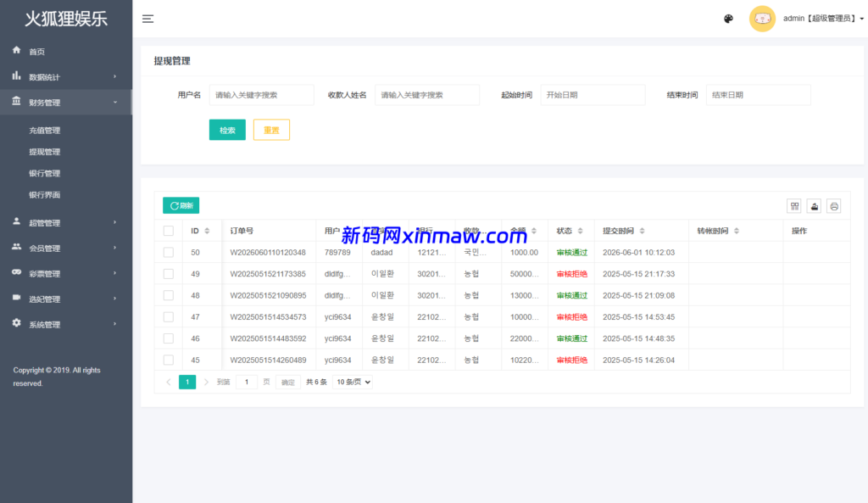Go to previous page arrow
868x503 pixels.
169,383
